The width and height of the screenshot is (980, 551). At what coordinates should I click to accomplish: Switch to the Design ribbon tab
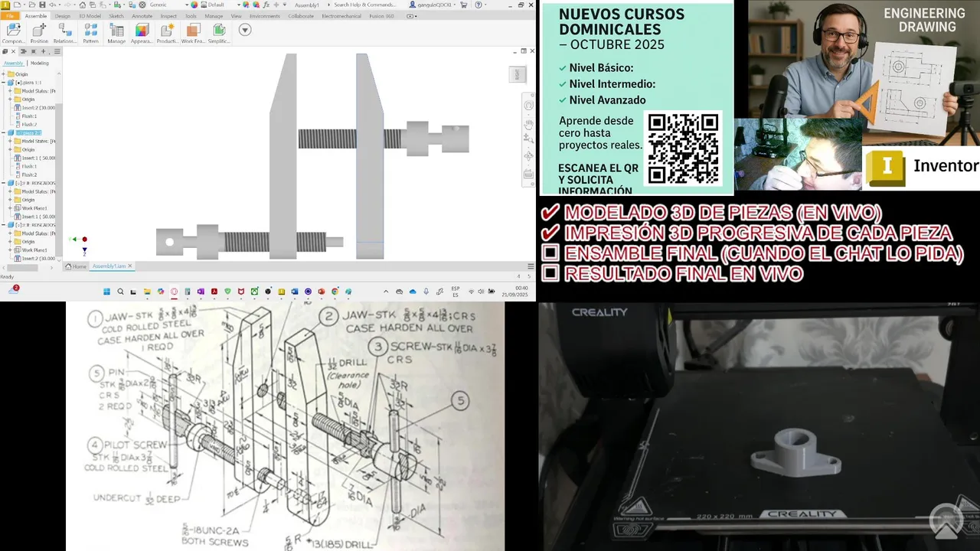63,16
